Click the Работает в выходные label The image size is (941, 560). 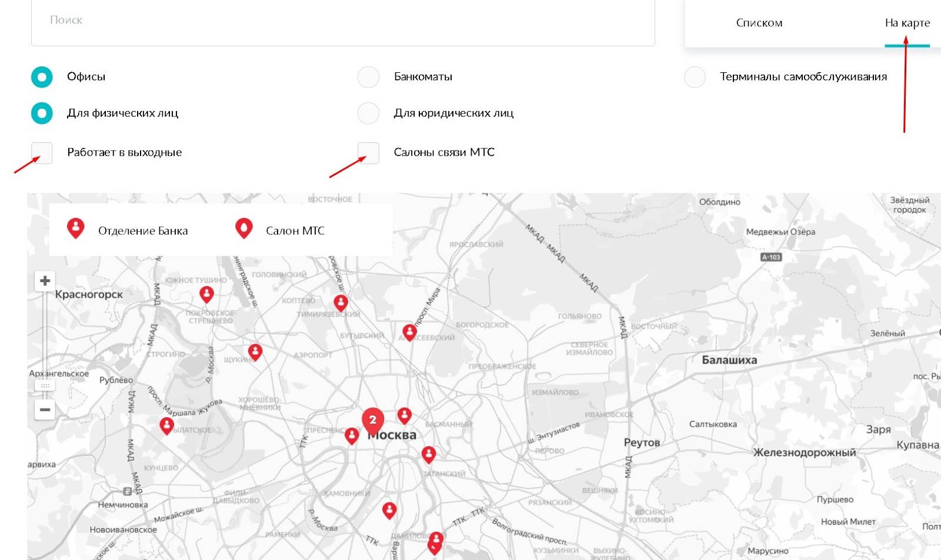pyautogui.click(x=125, y=153)
